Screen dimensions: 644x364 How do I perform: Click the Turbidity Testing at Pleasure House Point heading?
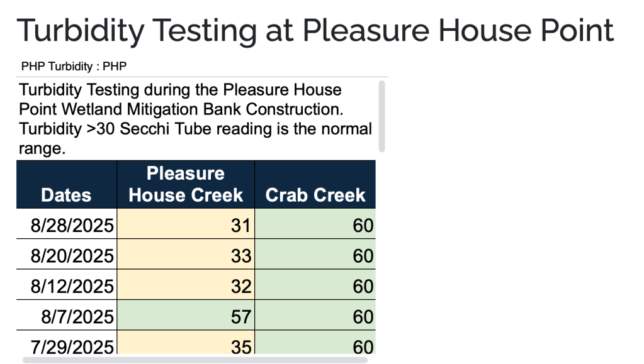pyautogui.click(x=315, y=30)
